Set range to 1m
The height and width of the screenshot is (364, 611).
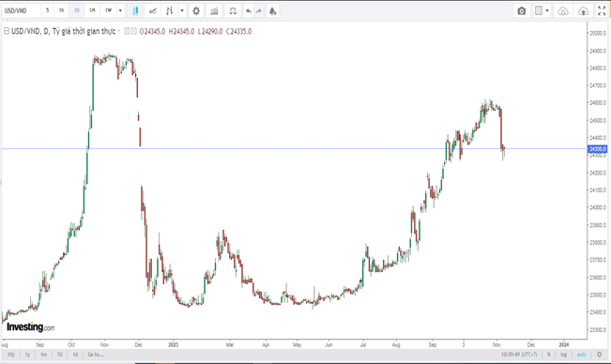tap(43, 355)
